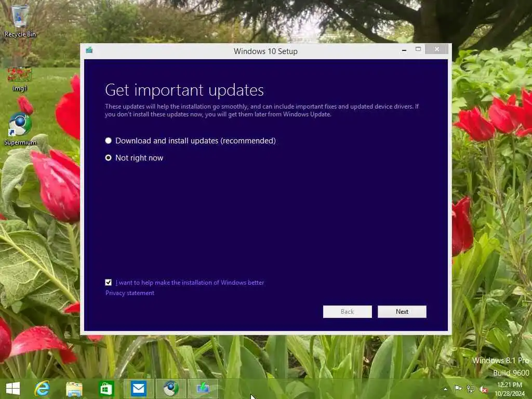532x399 pixels.
Task: Click the Back button
Action: point(347,312)
